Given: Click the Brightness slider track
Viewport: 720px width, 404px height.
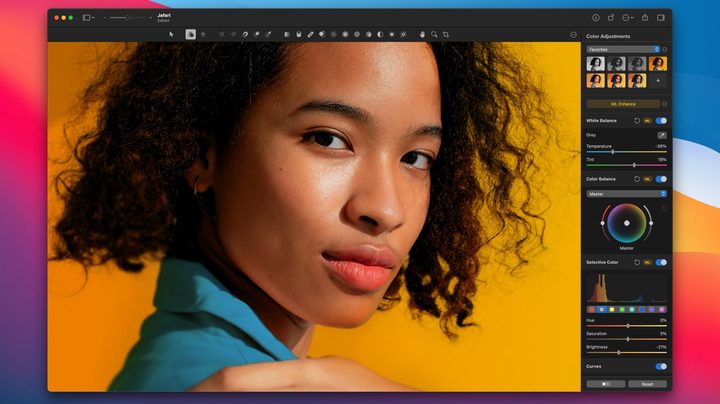Looking at the screenshot, I should [x=626, y=353].
